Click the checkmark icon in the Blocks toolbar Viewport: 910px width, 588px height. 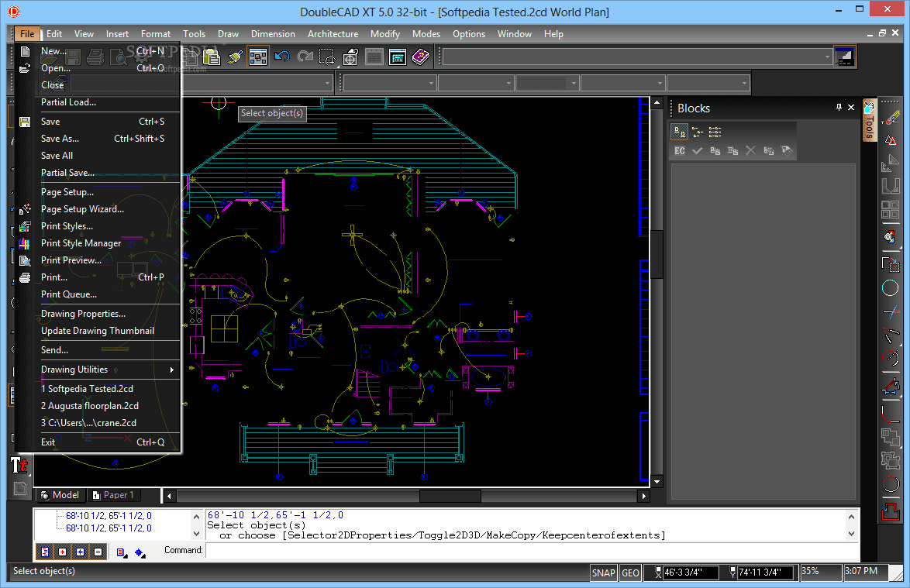697,151
